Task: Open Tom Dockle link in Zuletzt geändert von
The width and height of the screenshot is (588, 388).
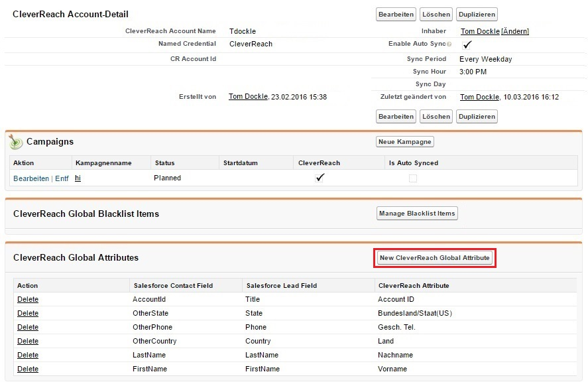Action: 480,97
